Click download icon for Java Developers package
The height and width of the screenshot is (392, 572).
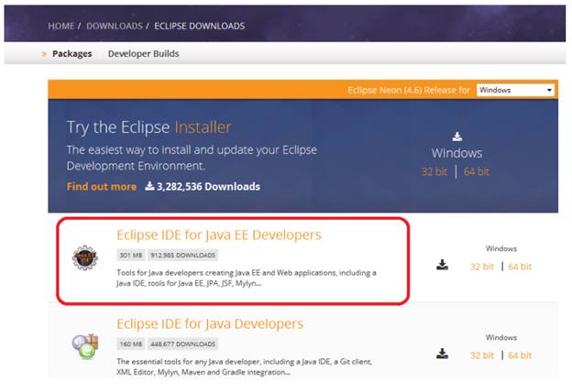click(442, 354)
